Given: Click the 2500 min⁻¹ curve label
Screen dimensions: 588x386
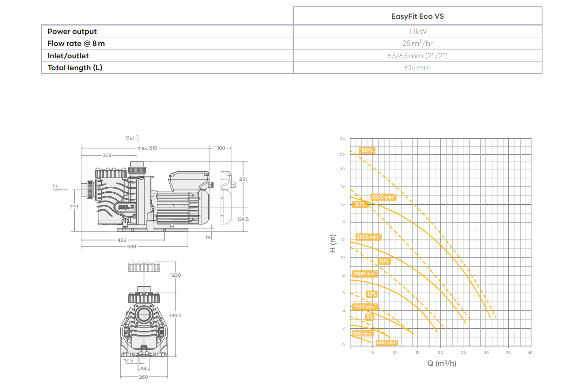Looking at the screenshot, I should pyautogui.click(x=368, y=237).
